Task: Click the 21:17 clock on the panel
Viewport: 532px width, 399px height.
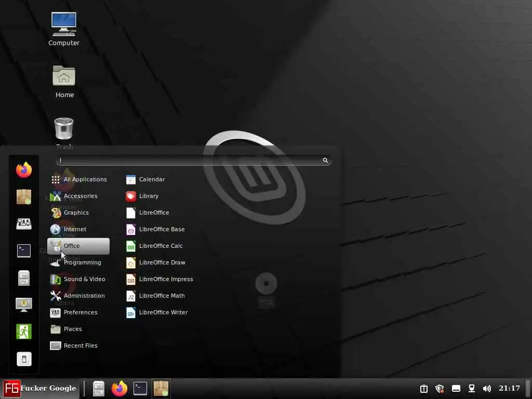Action: coord(509,388)
